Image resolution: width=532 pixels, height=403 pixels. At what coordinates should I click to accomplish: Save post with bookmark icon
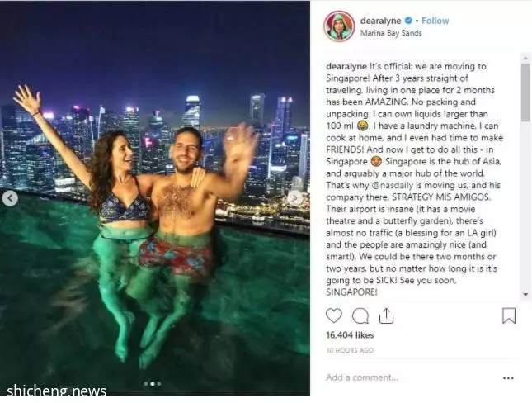click(509, 315)
